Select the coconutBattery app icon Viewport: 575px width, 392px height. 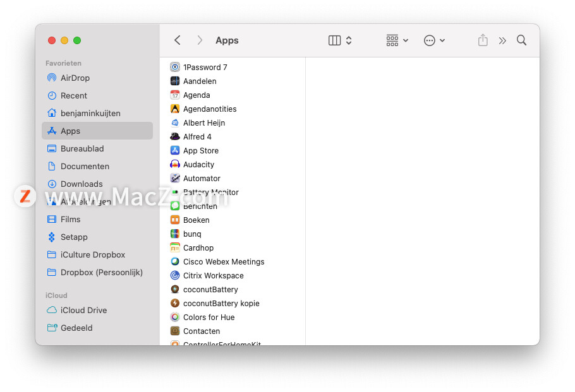175,289
